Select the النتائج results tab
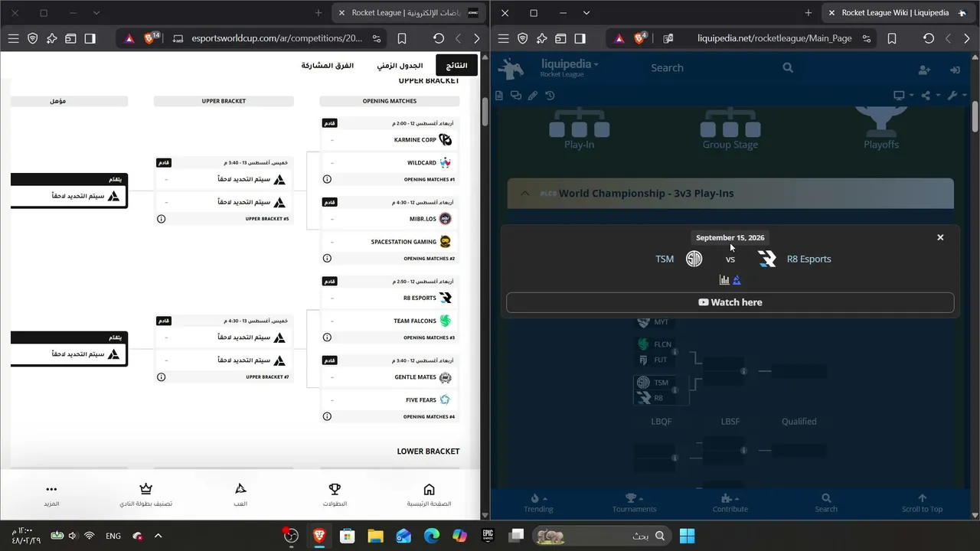 pos(456,66)
